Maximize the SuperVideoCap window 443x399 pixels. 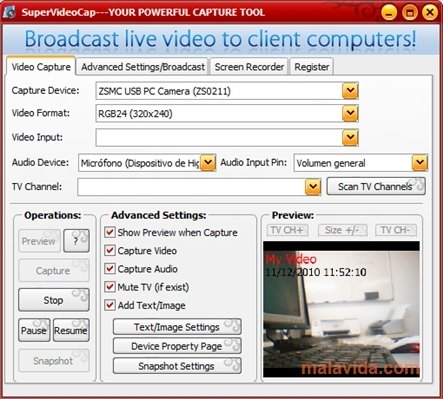coord(410,13)
